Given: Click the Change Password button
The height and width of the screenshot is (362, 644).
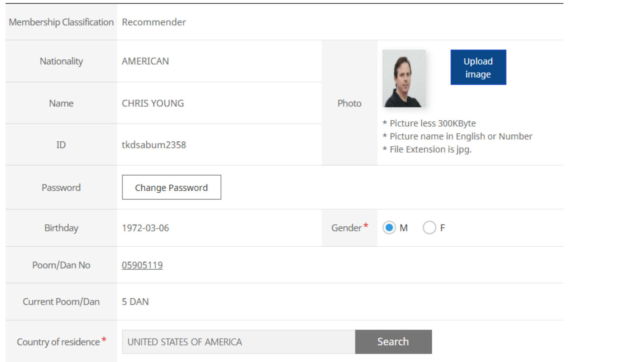Looking at the screenshot, I should [x=171, y=187].
